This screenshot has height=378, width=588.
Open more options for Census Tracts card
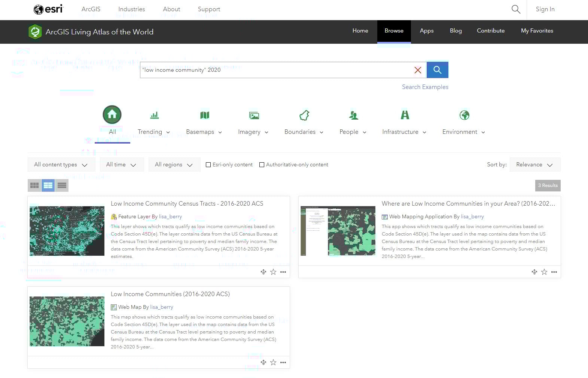[x=283, y=272]
